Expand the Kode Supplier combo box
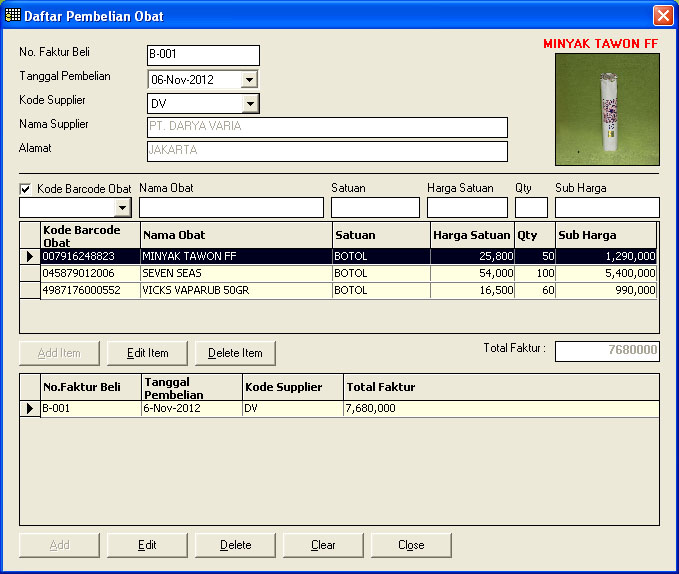 point(250,103)
